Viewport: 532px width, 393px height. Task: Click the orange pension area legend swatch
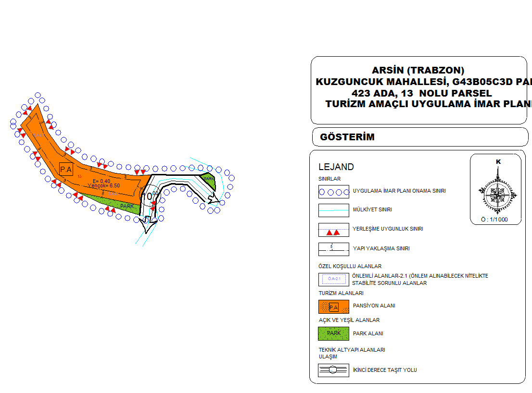coord(333,307)
